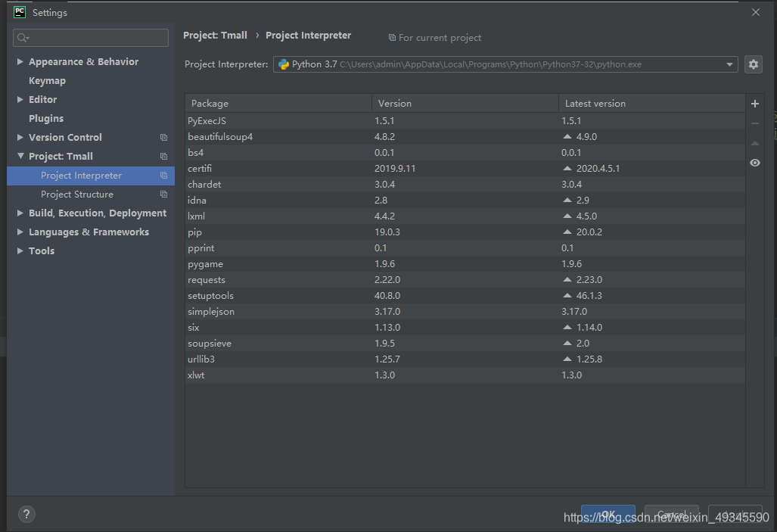The width and height of the screenshot is (777, 532).
Task: Close the Settings dialog
Action: [756, 12]
